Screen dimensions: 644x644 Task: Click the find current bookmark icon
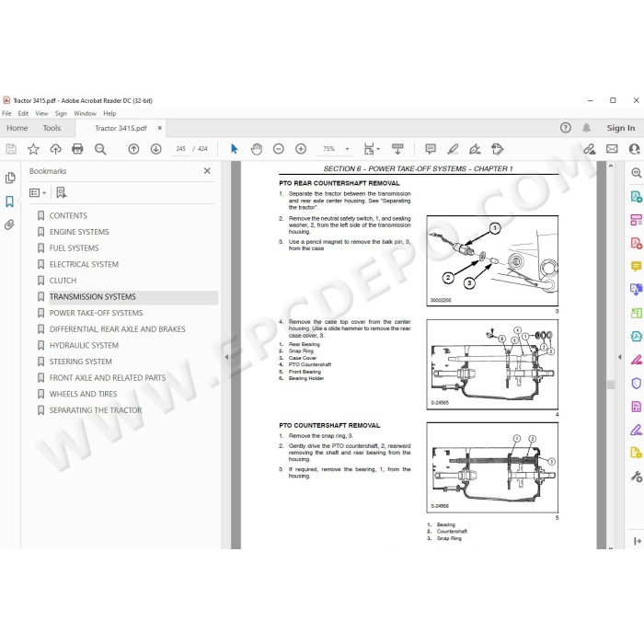pos(62,192)
